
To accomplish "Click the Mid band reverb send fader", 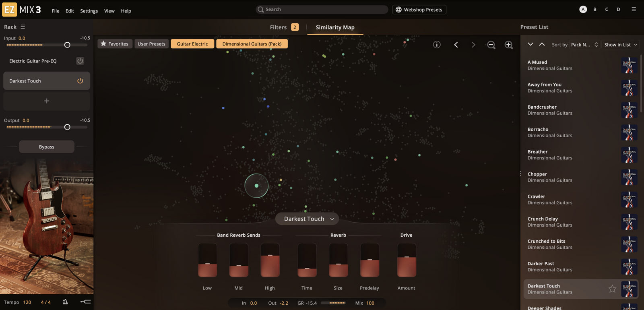I will pyautogui.click(x=239, y=260).
